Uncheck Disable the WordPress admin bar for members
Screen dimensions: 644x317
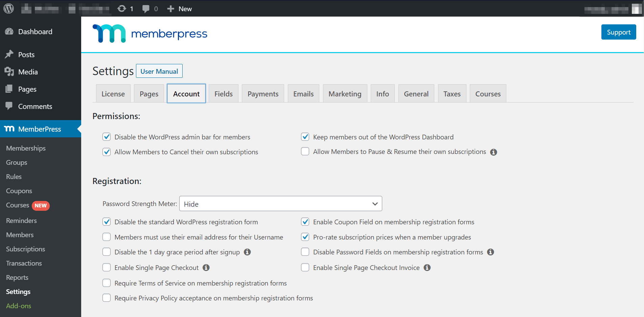pos(107,137)
